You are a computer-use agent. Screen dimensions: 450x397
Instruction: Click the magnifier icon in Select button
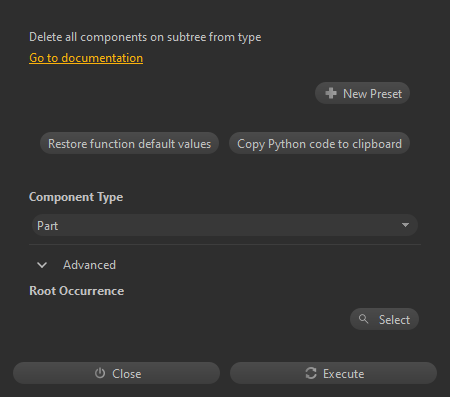coord(364,319)
